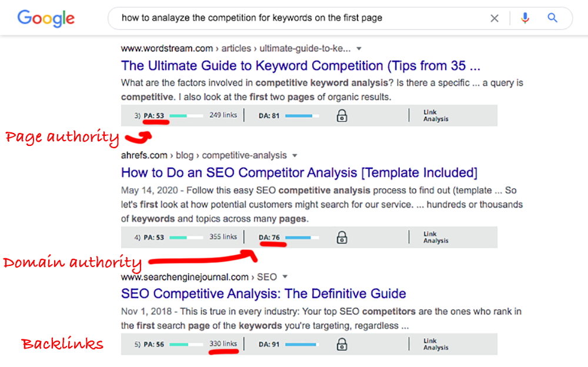Click the lock icon in the searchenginejournal MozBar row
The height and width of the screenshot is (367, 588).
tap(342, 344)
